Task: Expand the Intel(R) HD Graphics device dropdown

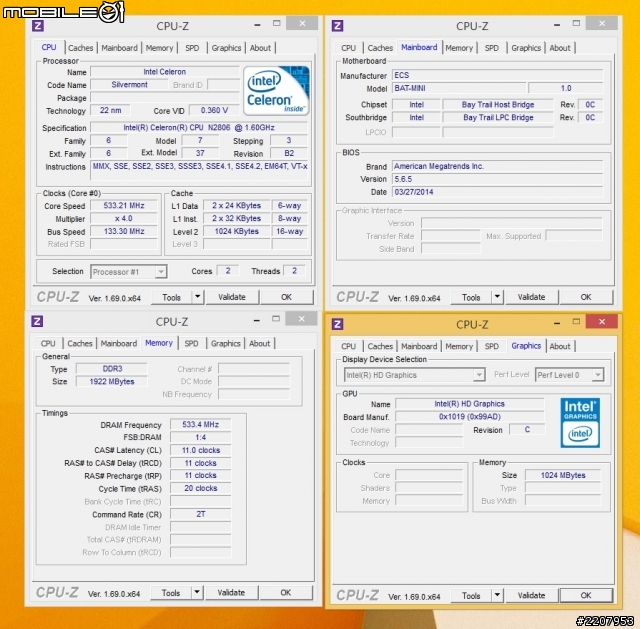Action: click(479, 375)
